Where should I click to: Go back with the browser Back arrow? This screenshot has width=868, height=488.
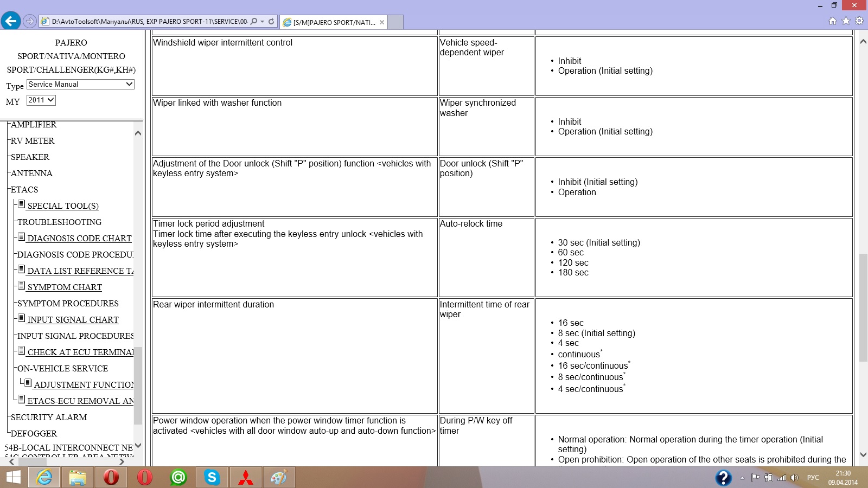coord(11,21)
